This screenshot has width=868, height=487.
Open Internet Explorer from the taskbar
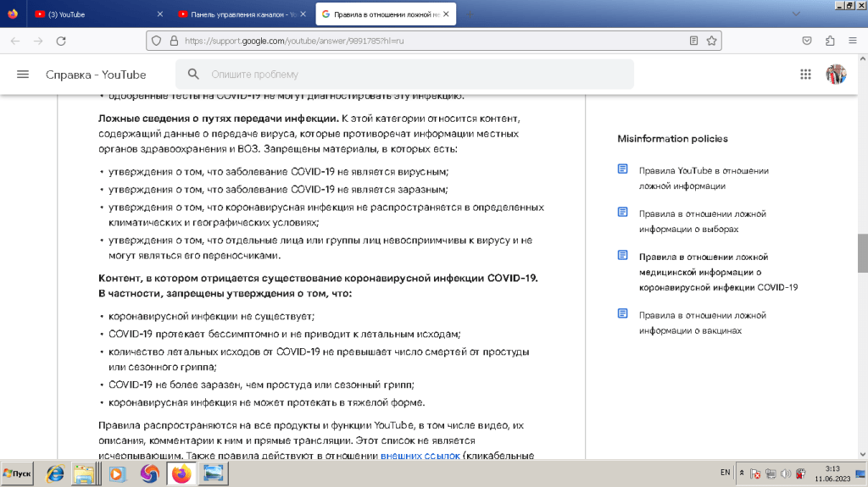54,473
